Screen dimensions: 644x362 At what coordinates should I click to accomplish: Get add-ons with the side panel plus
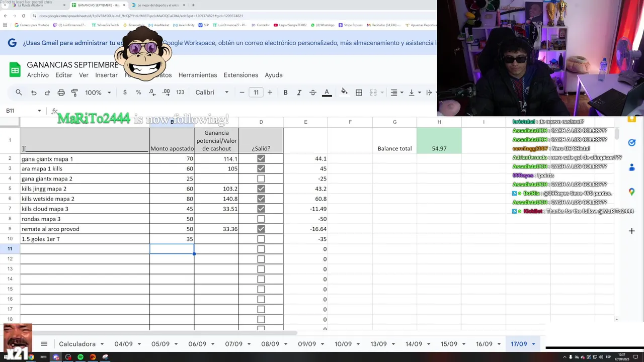pos(631,231)
